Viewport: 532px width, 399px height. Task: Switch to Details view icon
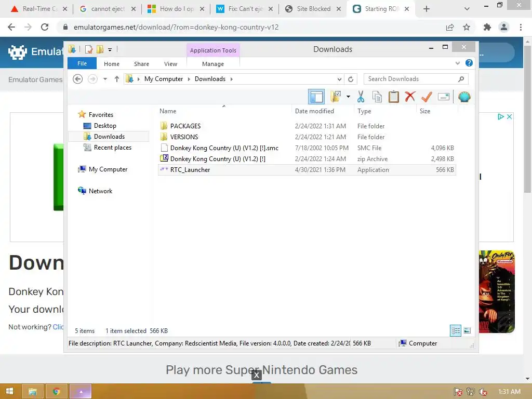(x=455, y=330)
